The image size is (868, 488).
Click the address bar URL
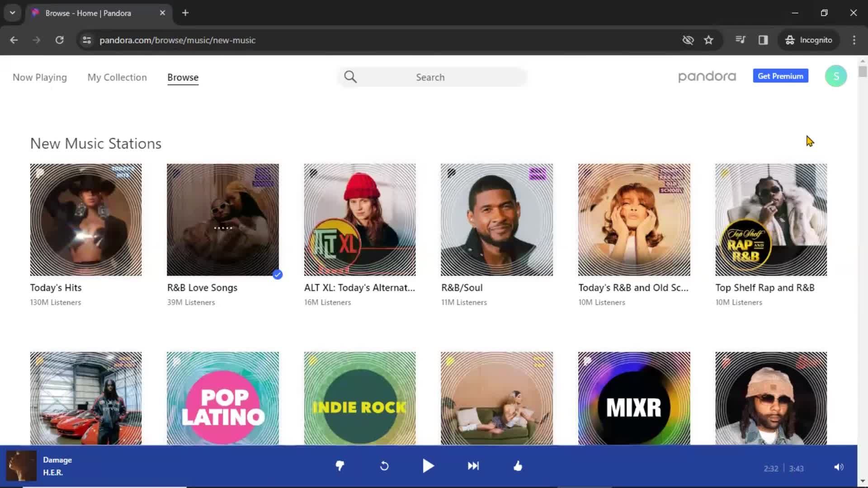pyautogui.click(x=177, y=40)
